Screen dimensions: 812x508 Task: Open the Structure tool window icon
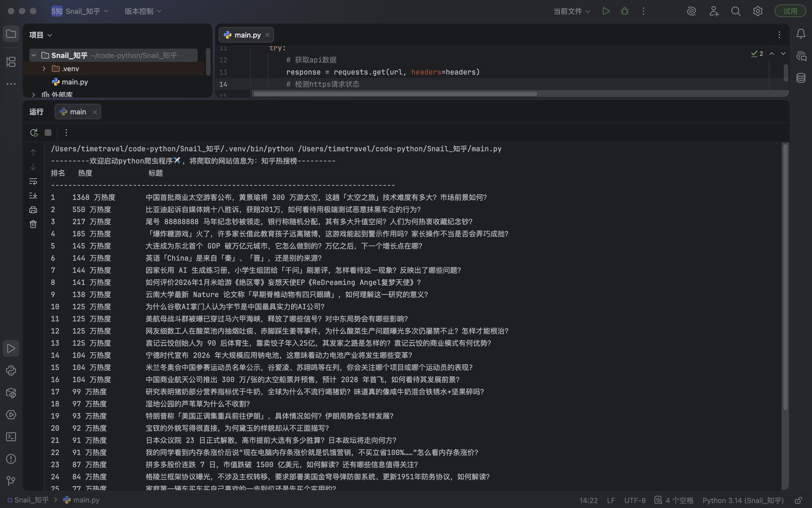pyautogui.click(x=11, y=62)
